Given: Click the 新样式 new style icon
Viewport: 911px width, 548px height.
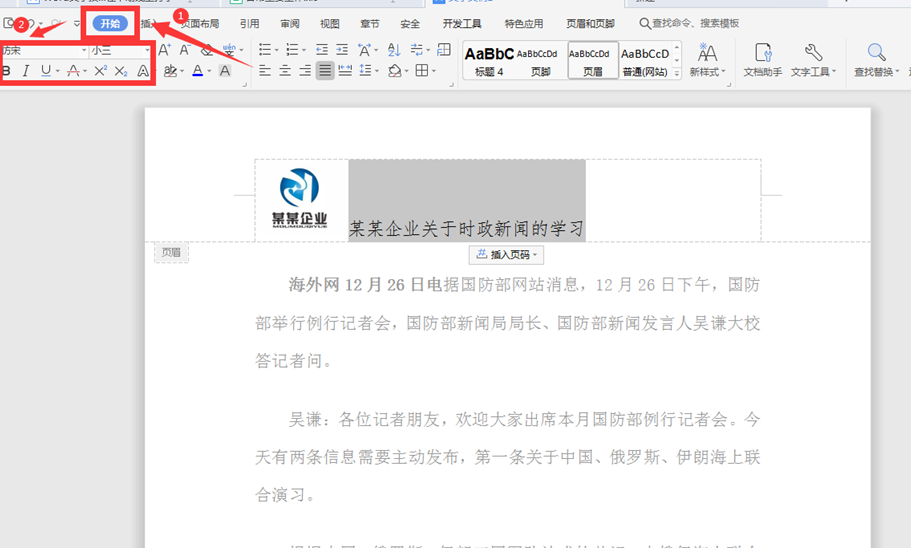Looking at the screenshot, I should pos(707,60).
